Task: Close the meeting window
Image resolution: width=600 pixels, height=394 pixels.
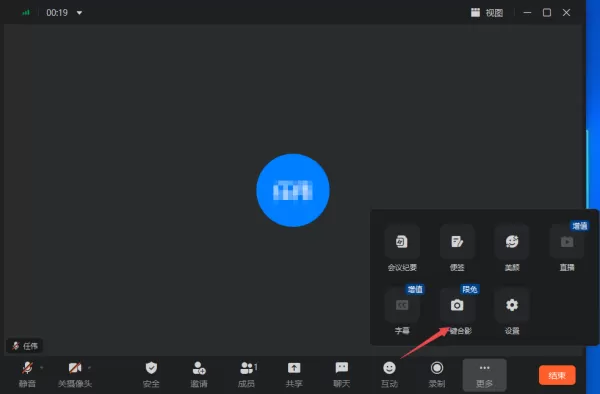Action: point(566,13)
